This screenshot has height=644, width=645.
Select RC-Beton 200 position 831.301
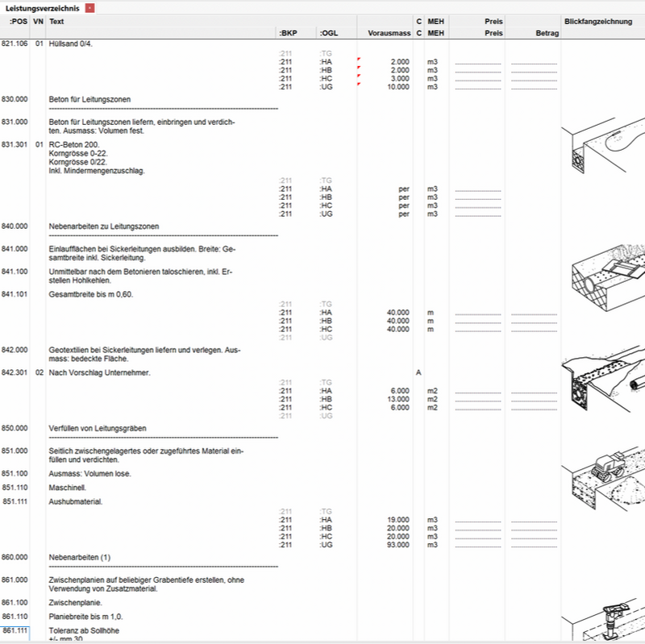[74, 145]
